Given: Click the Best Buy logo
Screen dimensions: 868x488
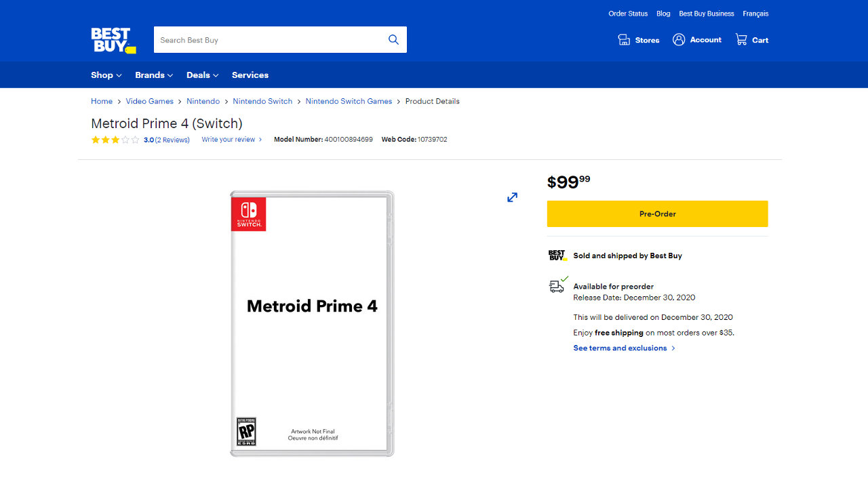Looking at the screenshot, I should 113,40.
